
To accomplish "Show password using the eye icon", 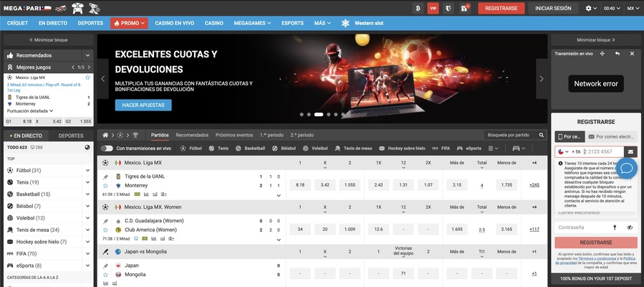I will click(x=630, y=227).
